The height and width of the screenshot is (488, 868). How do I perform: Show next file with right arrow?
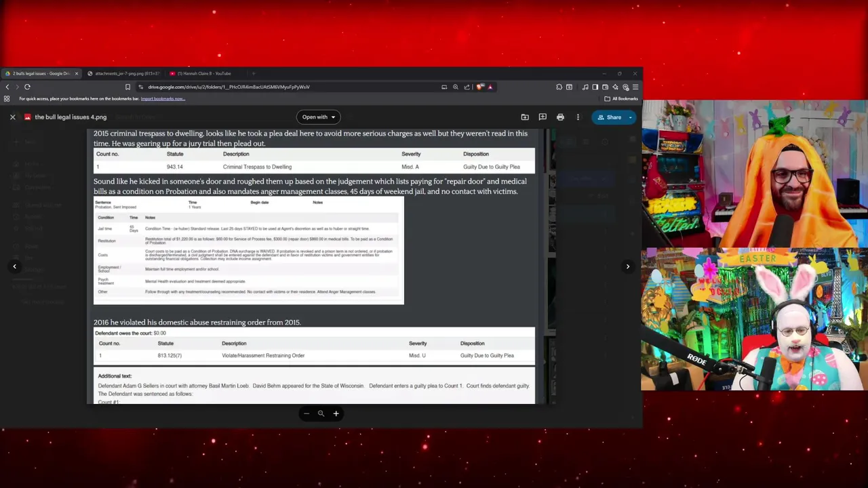628,266
